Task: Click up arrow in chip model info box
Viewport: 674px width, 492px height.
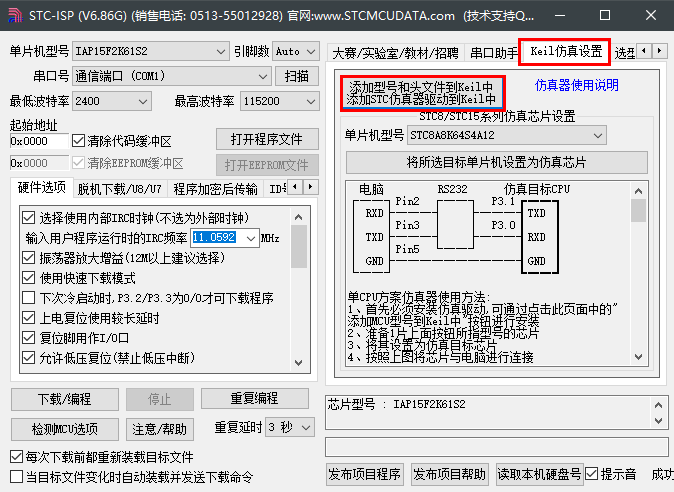Action: click(x=658, y=405)
